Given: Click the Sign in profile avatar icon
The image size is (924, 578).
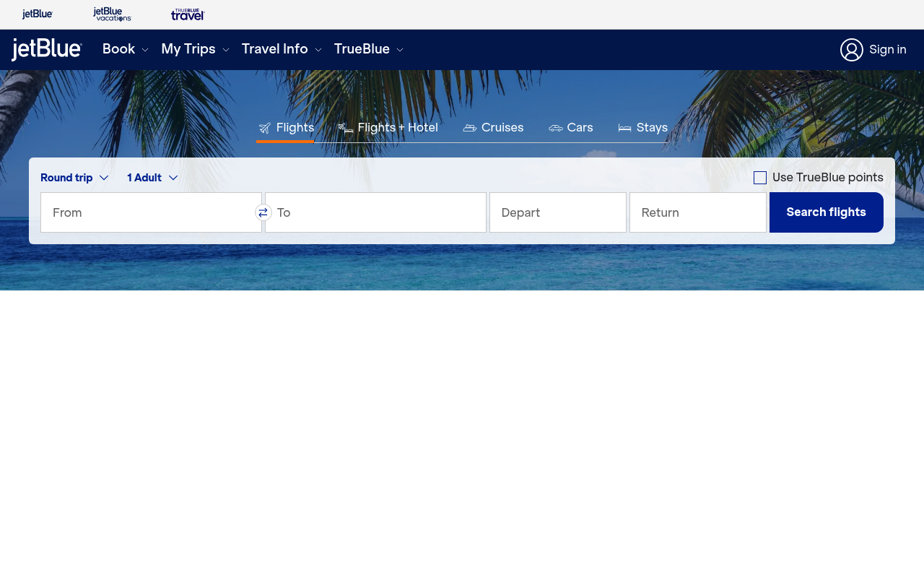Looking at the screenshot, I should (x=852, y=50).
